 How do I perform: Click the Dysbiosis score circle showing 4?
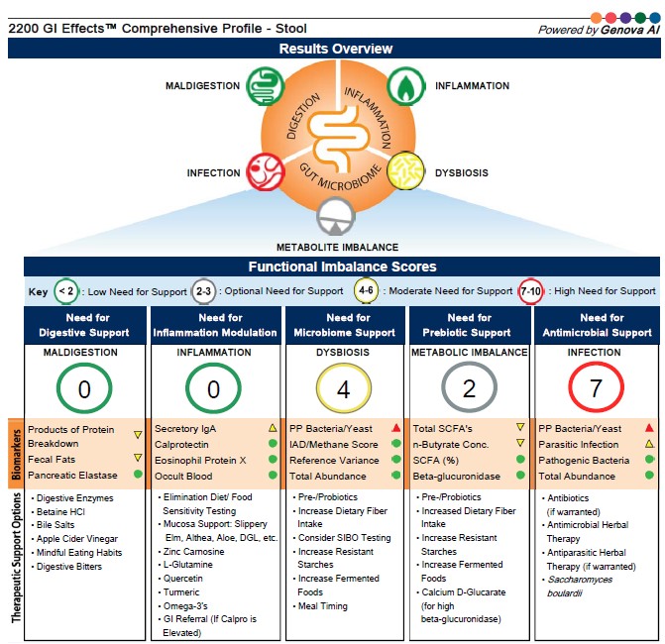point(343,388)
